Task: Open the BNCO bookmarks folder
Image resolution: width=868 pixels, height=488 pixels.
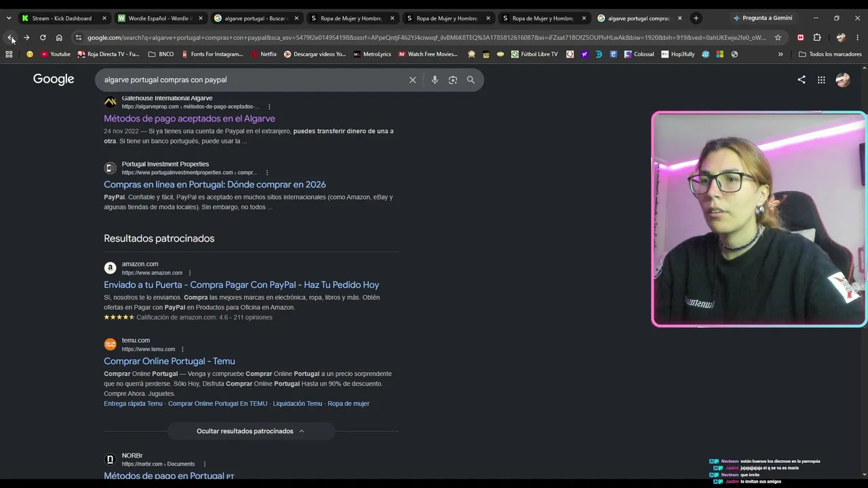Action: (161, 54)
